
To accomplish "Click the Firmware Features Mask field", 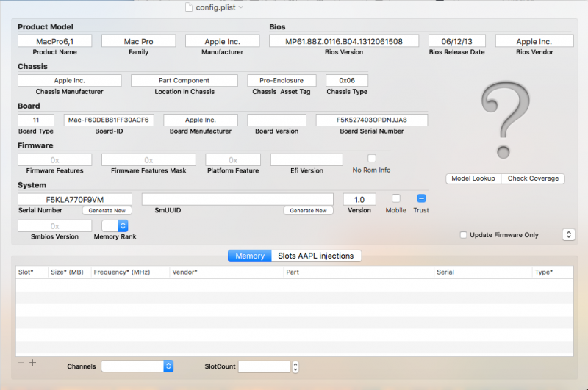I will click(148, 159).
